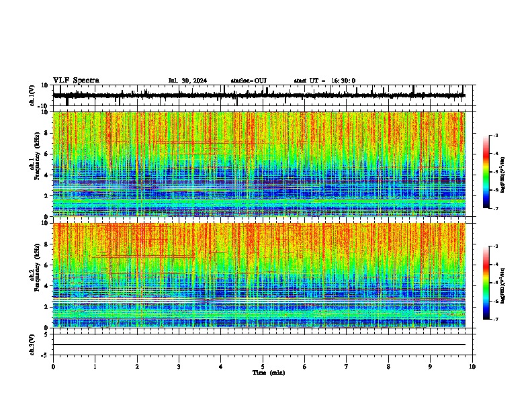Screen dimensions: 532x411
Task: Click the date text 'Jul. 30, 2024'
Action: click(187, 81)
